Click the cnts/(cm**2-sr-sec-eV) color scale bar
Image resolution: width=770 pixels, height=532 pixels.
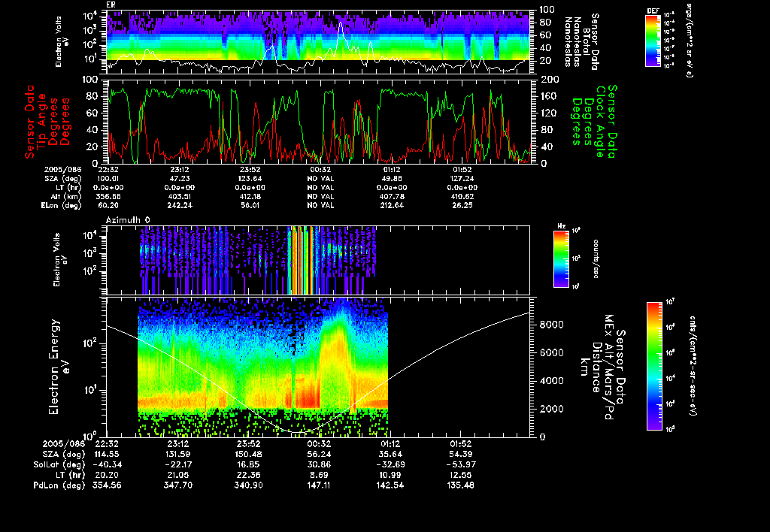[x=655, y=366]
